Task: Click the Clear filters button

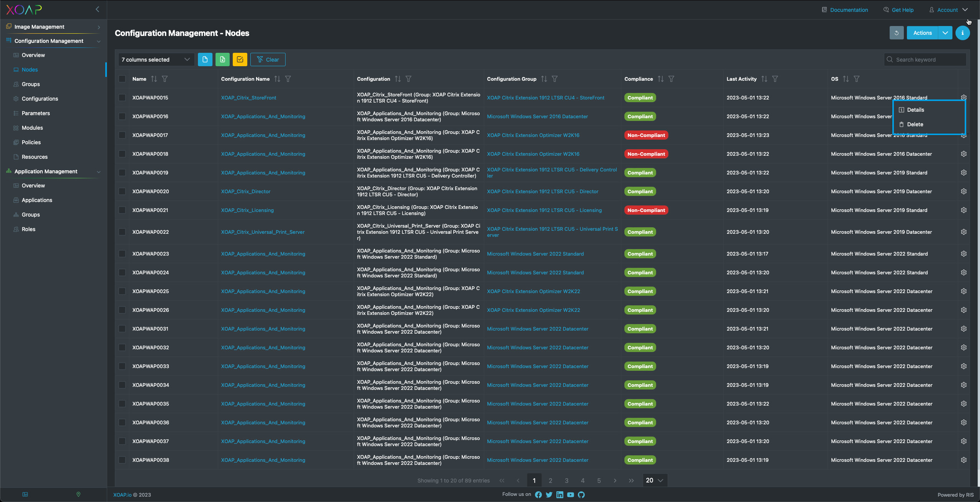Action: tap(268, 59)
